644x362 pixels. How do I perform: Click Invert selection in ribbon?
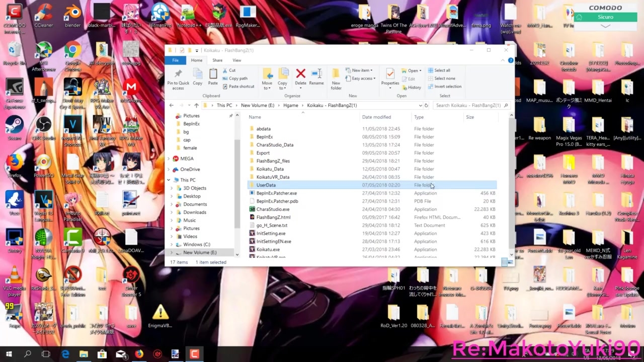[444, 86]
